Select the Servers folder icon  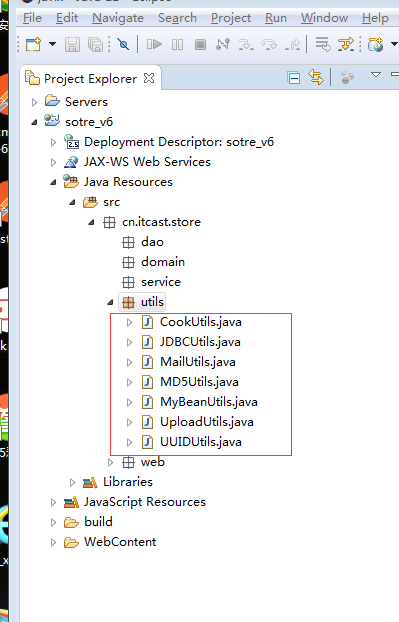[x=52, y=101]
